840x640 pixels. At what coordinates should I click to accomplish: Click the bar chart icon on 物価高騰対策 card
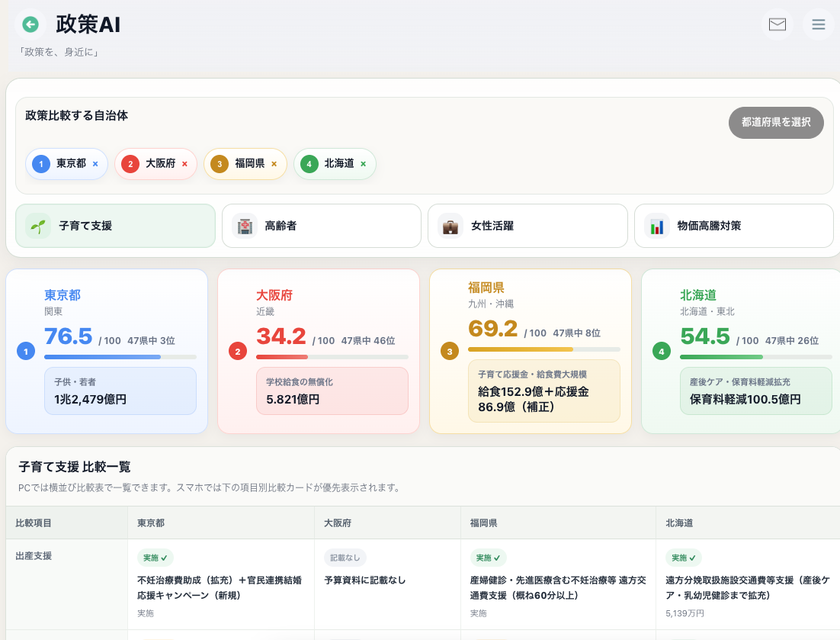[657, 226]
